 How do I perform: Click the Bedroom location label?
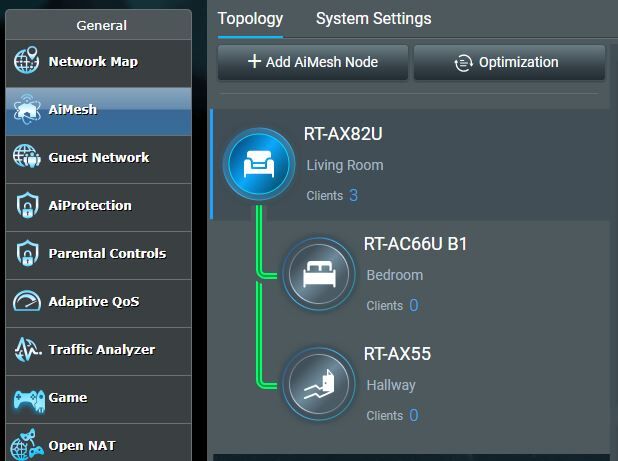395,275
